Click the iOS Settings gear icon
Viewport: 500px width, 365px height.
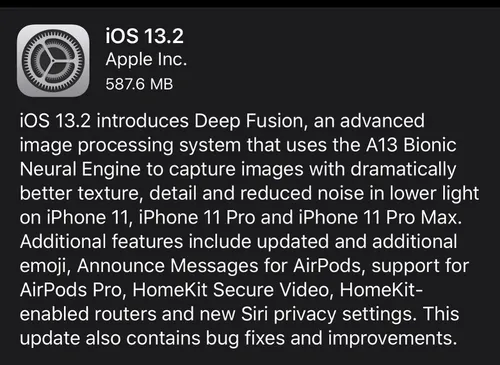pyautogui.click(x=53, y=61)
